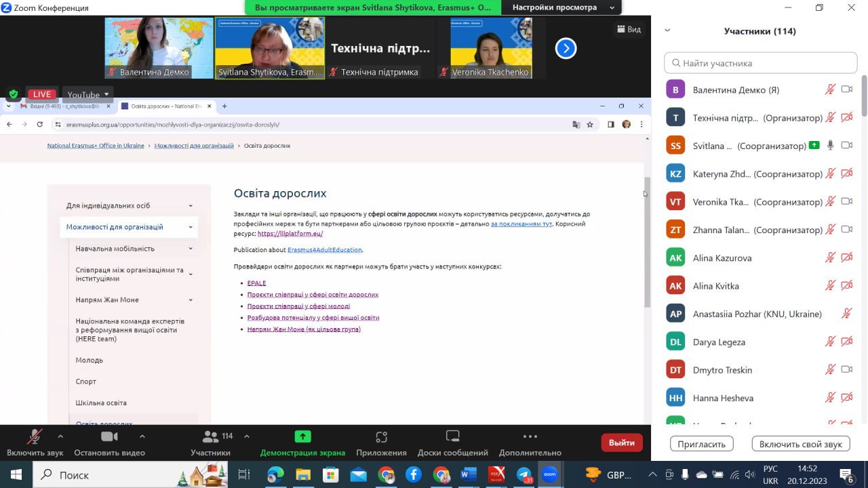Open a new browser tab with plus
Viewport: 868px width, 488px height.
[224, 106]
